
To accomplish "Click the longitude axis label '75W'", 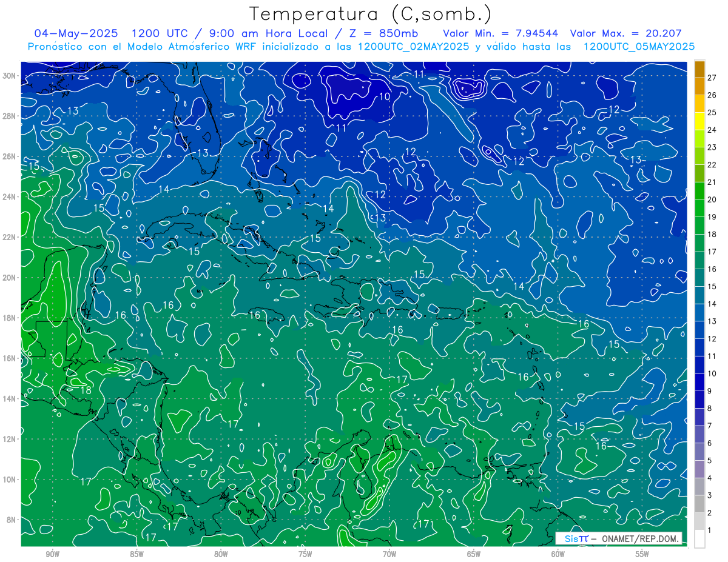I will [x=305, y=555].
